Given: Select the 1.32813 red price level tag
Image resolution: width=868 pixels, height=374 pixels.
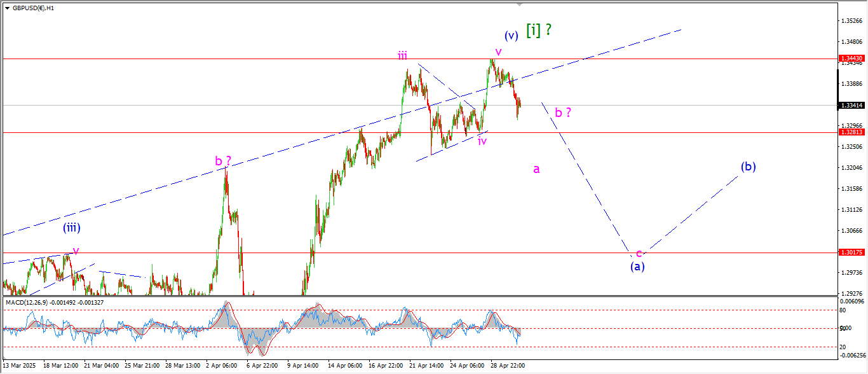Looking at the screenshot, I should point(851,132).
